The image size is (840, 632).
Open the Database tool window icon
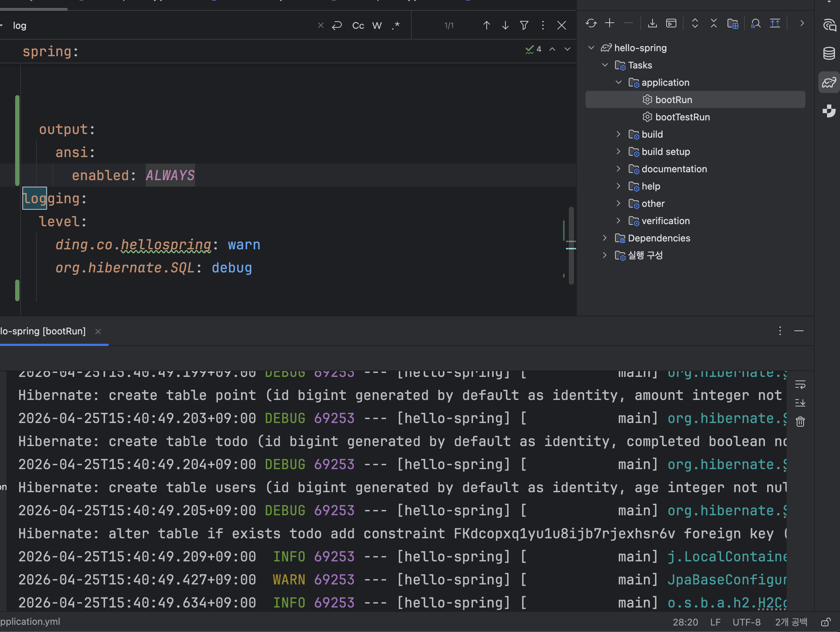click(828, 53)
